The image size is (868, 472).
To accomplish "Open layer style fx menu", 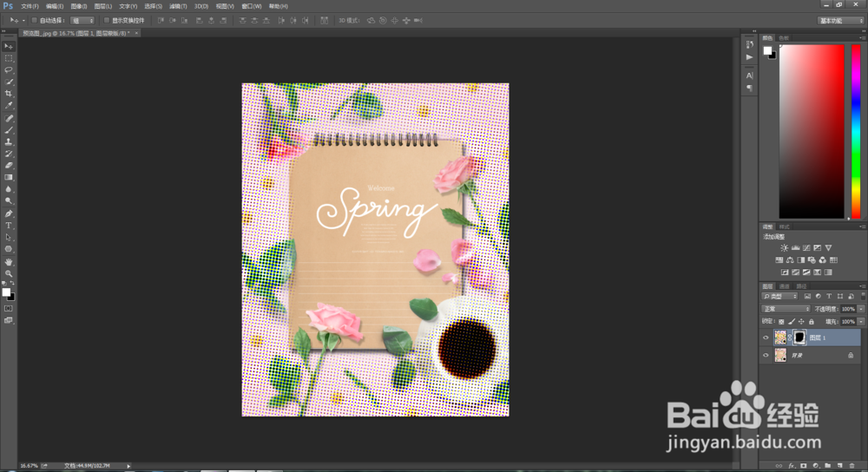I will click(791, 466).
